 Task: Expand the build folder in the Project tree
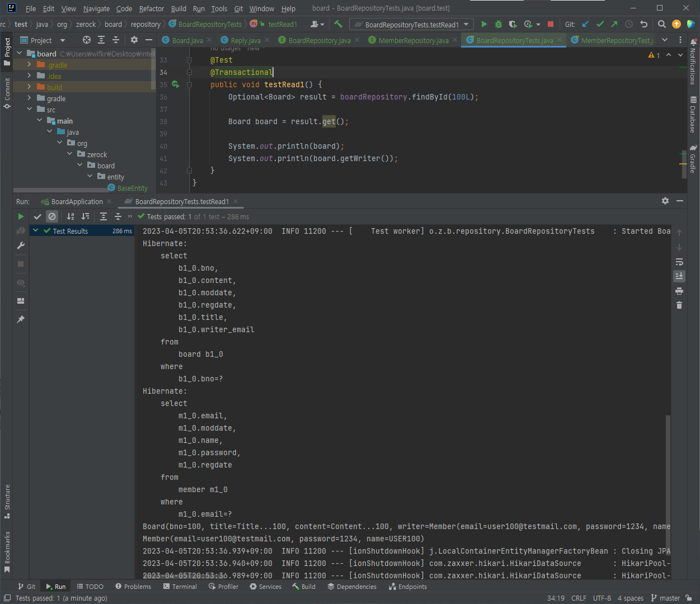29,87
